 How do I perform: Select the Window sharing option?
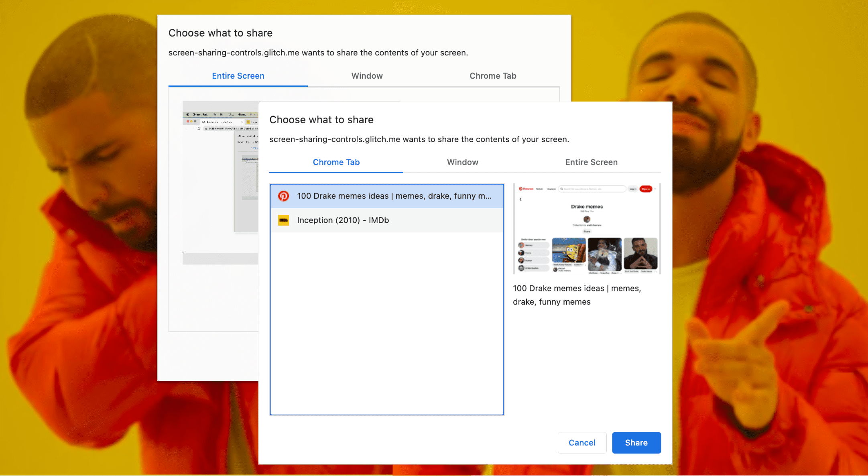462,163
